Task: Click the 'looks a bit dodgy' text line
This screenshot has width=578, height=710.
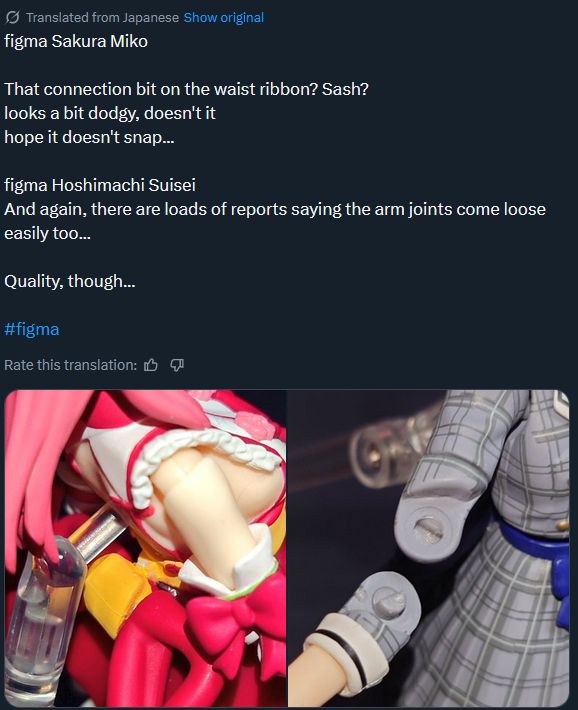Action: point(110,113)
